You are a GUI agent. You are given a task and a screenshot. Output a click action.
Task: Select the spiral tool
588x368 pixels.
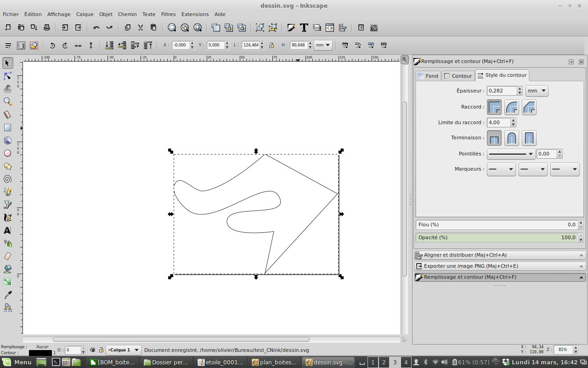(x=7, y=179)
